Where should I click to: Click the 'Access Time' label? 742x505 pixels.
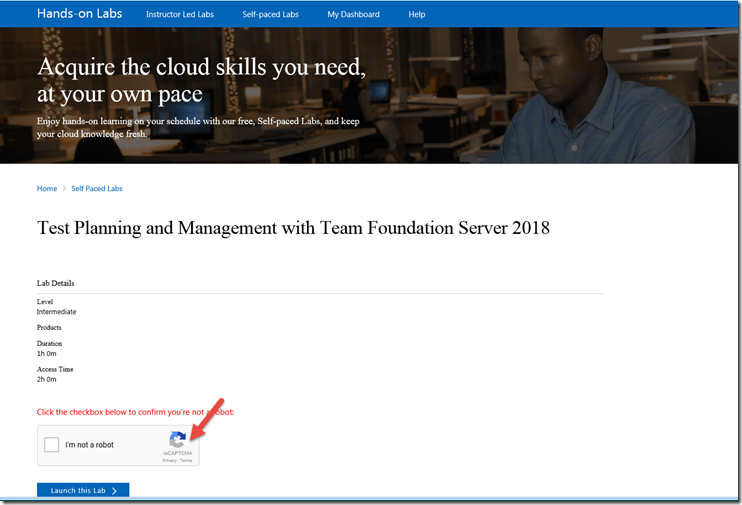pos(55,369)
